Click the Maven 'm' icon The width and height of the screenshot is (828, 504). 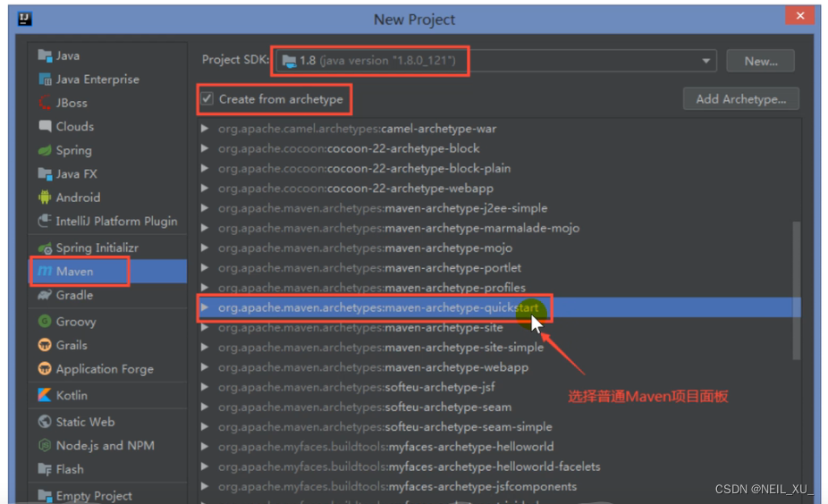[45, 272]
